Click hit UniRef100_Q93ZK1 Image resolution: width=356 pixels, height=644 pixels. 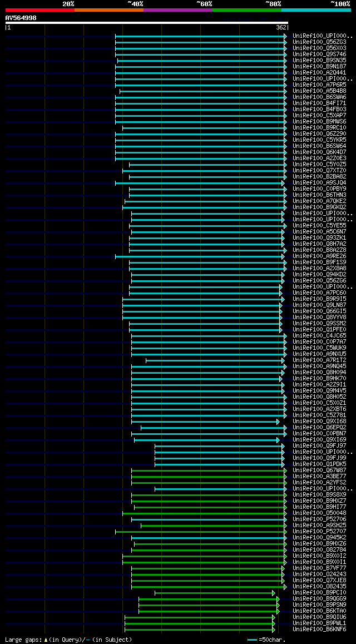(x=319, y=238)
